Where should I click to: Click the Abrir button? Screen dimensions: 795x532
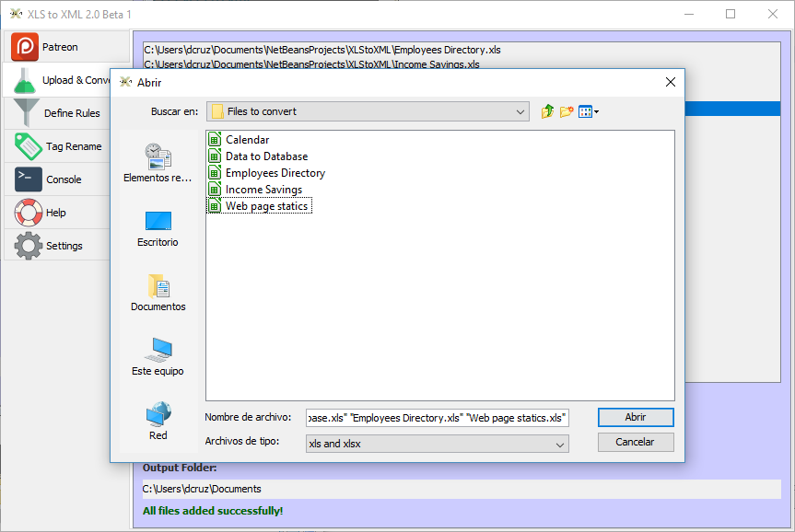pyautogui.click(x=636, y=417)
